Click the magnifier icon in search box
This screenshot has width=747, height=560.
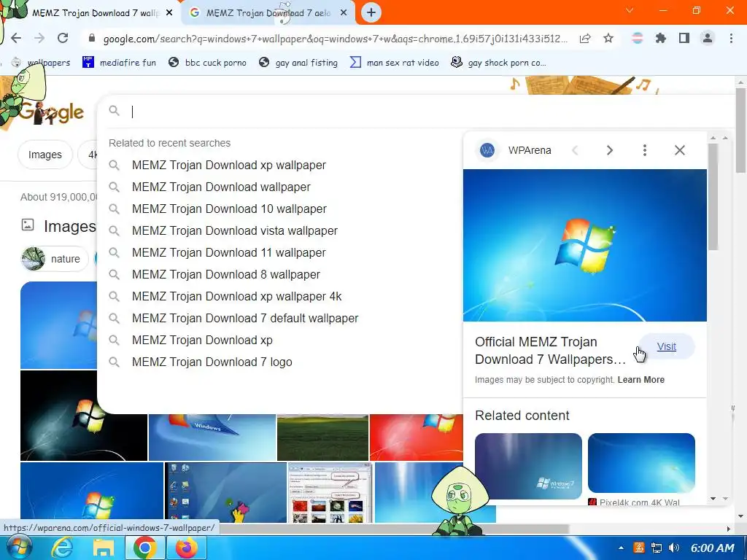(114, 111)
